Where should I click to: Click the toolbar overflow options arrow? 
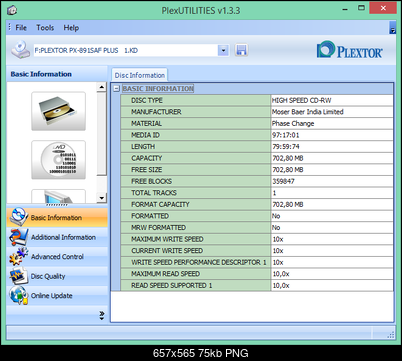[393, 28]
